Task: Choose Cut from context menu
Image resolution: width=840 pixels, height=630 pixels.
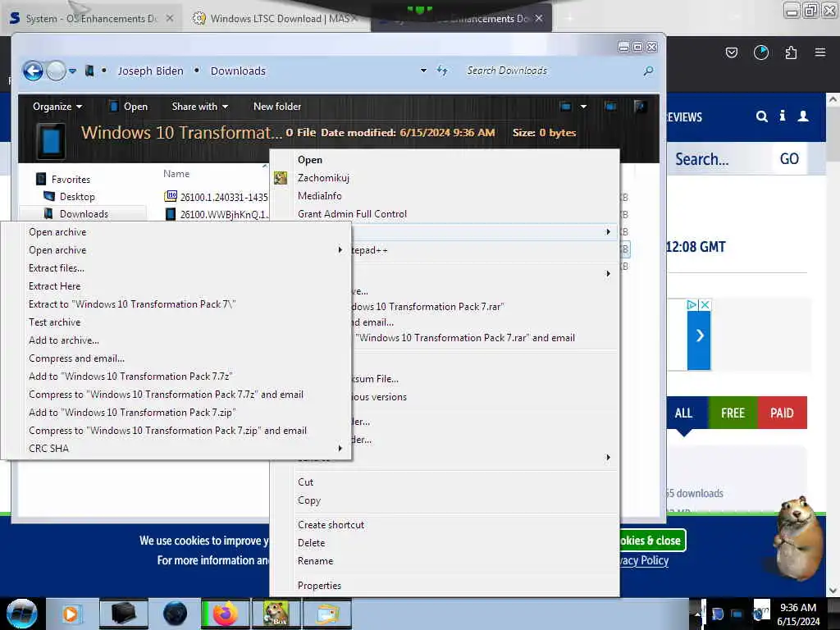Action: click(444, 482)
